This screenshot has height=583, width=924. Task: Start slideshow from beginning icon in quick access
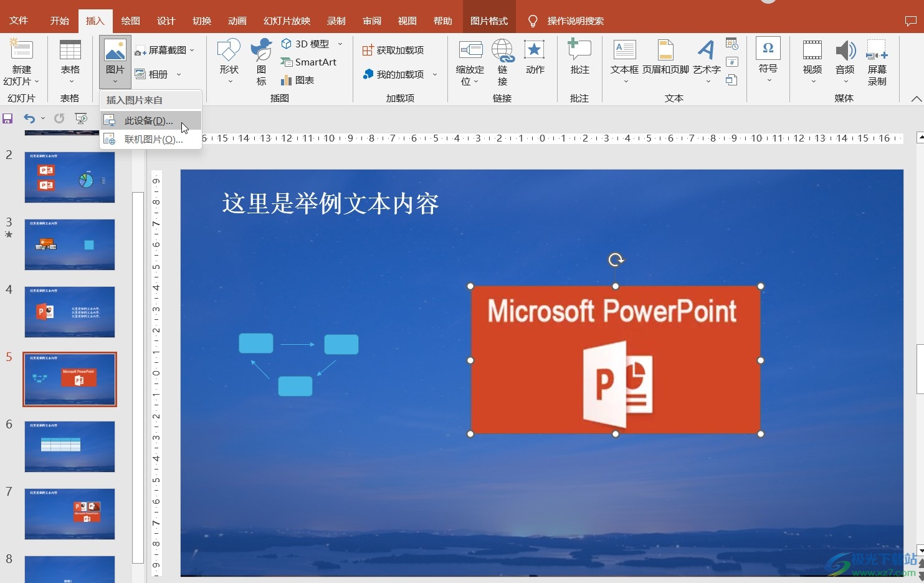[x=81, y=118]
